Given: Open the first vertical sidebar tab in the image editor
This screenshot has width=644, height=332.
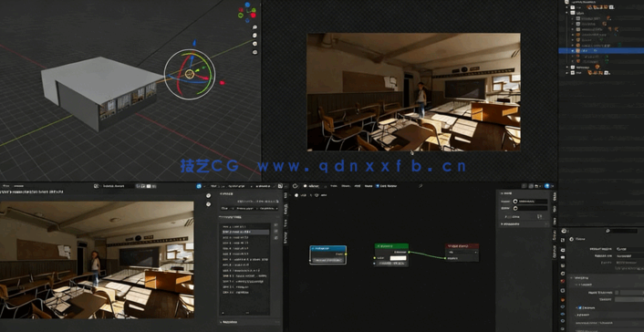Looking at the screenshot, I should click(x=286, y=196).
